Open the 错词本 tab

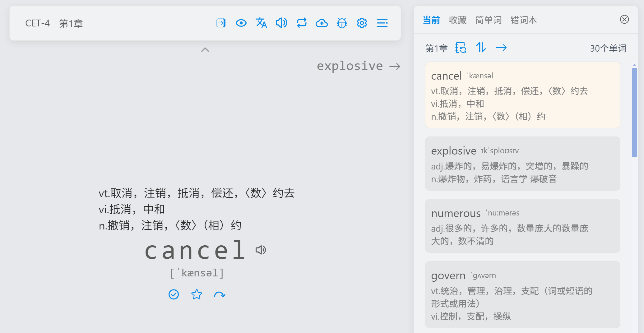523,20
